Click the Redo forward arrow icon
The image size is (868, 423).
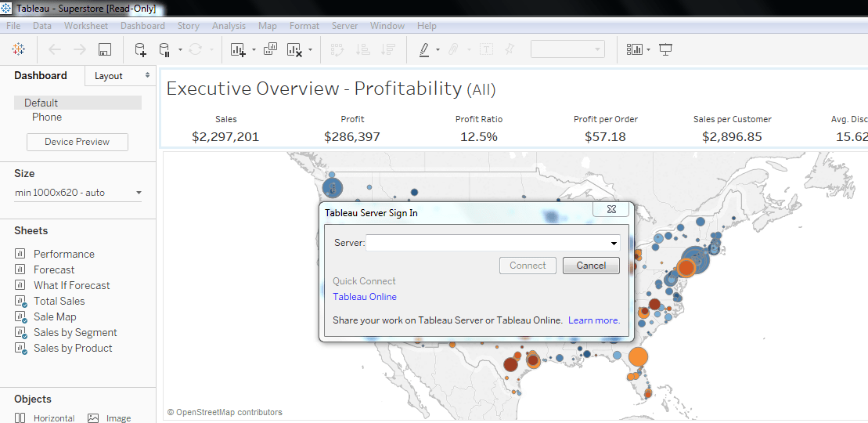click(x=80, y=50)
